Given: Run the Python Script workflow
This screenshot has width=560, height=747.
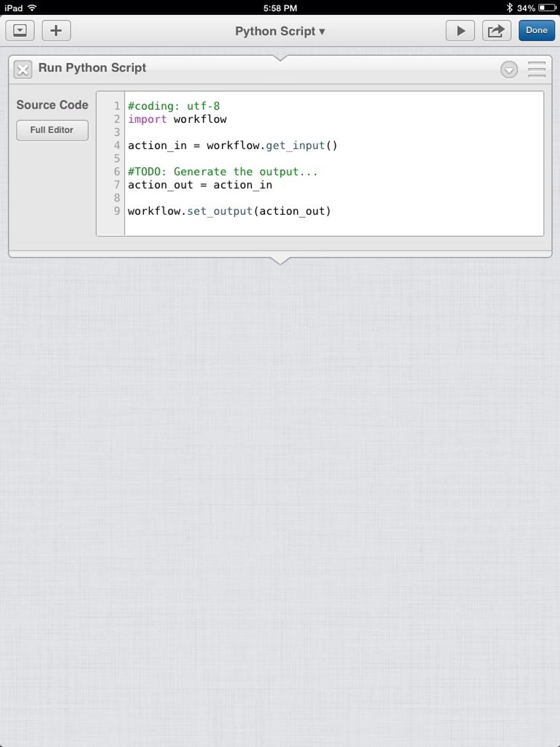Looking at the screenshot, I should coord(461,30).
